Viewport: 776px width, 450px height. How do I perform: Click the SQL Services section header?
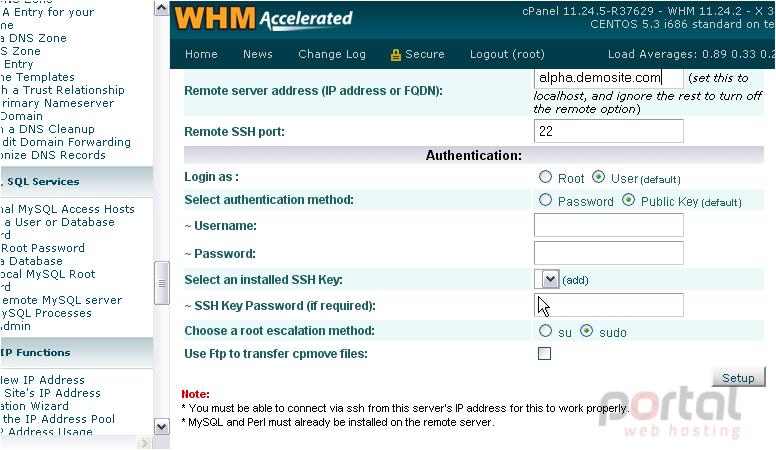tap(77, 181)
